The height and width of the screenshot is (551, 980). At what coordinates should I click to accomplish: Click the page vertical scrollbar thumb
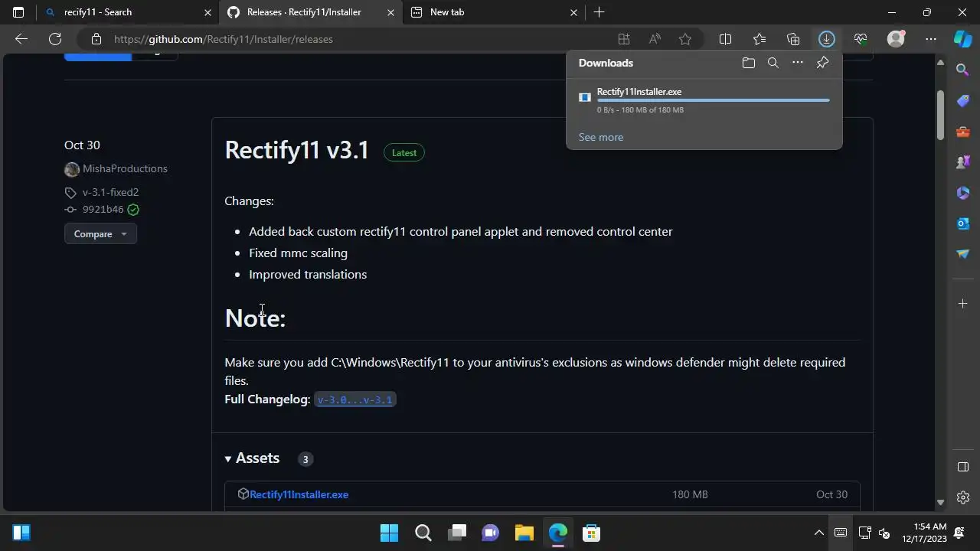(x=940, y=116)
